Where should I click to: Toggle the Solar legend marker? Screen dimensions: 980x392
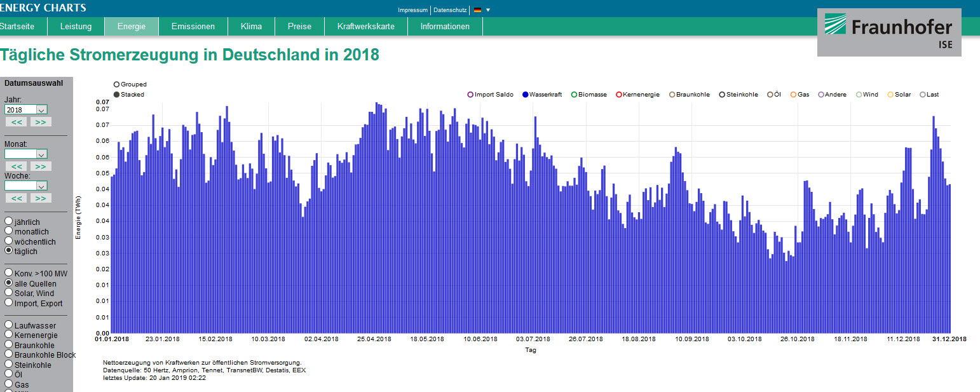tap(890, 95)
